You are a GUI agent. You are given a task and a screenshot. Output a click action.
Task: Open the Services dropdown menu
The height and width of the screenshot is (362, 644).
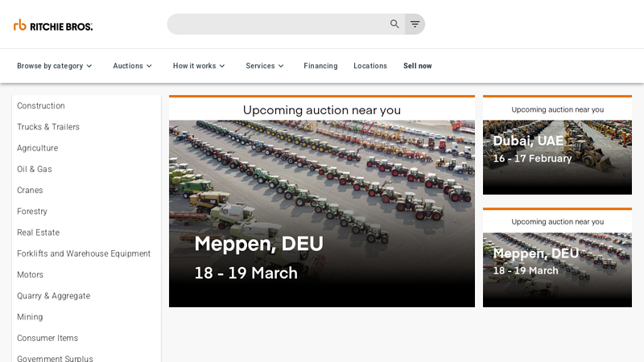[265, 66]
